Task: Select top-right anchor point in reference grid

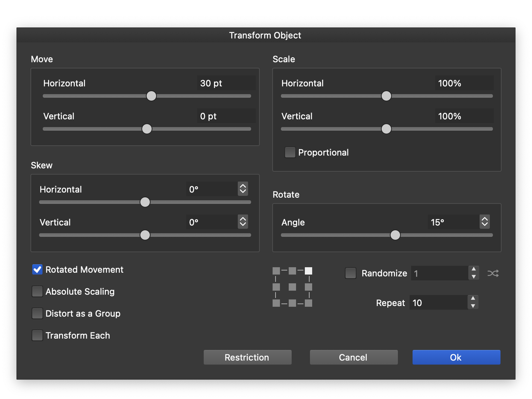Action: [x=309, y=271]
